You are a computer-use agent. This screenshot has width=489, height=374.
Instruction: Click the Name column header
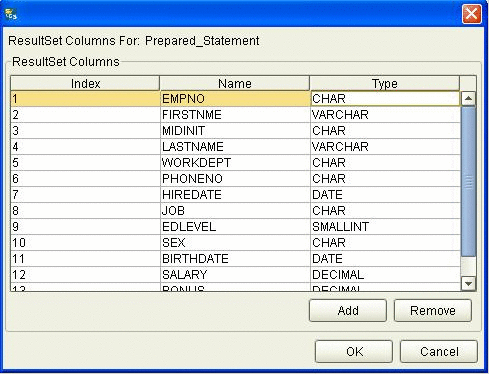point(235,83)
